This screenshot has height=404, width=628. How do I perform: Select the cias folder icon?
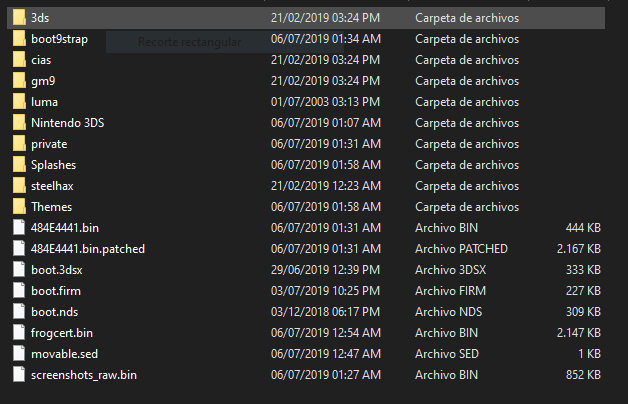(19, 60)
